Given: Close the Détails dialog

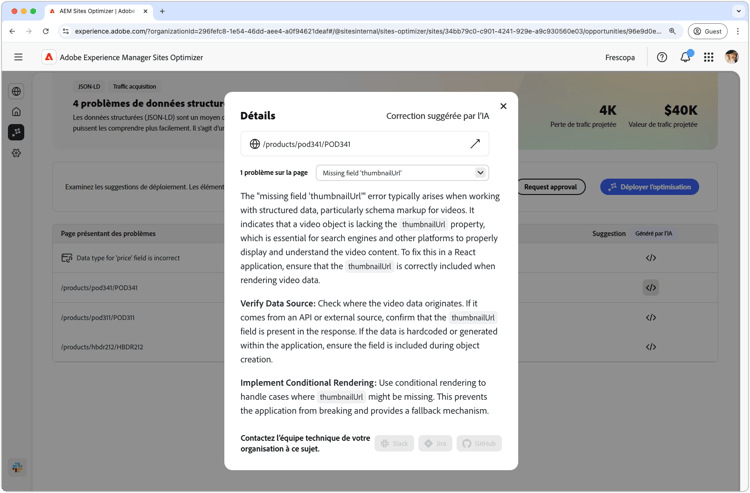Looking at the screenshot, I should (x=503, y=106).
